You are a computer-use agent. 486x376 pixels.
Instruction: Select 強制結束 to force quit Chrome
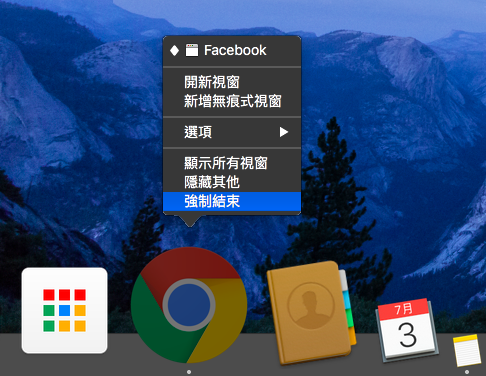(x=232, y=201)
